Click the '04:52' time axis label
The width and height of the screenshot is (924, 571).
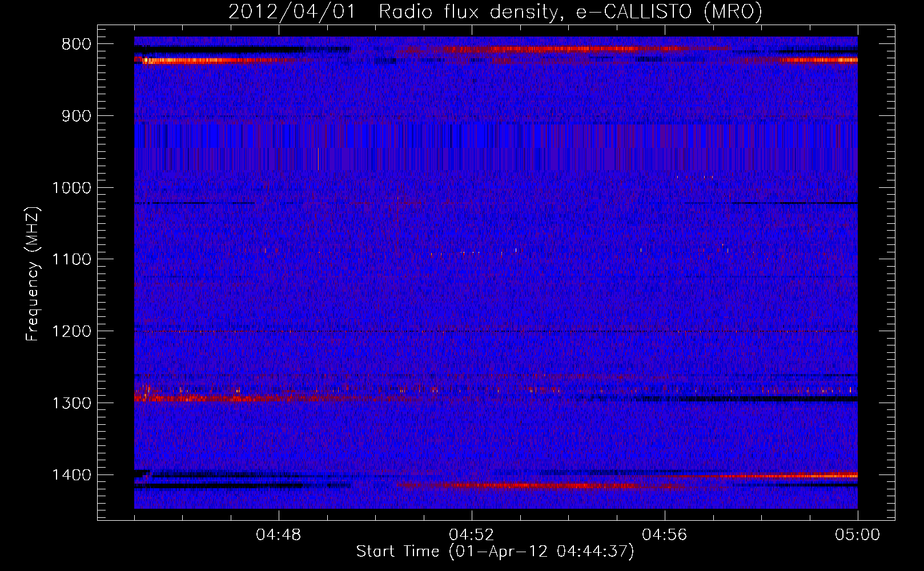tap(472, 535)
